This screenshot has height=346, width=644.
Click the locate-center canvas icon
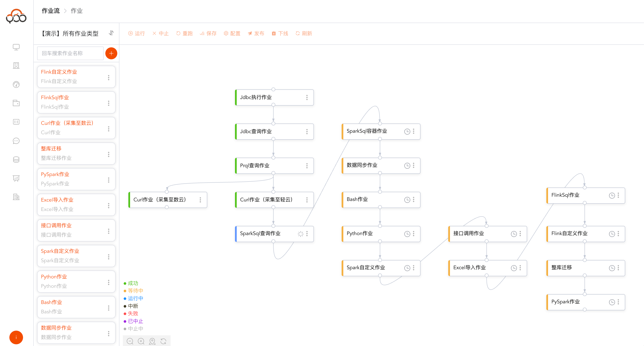pos(152,341)
